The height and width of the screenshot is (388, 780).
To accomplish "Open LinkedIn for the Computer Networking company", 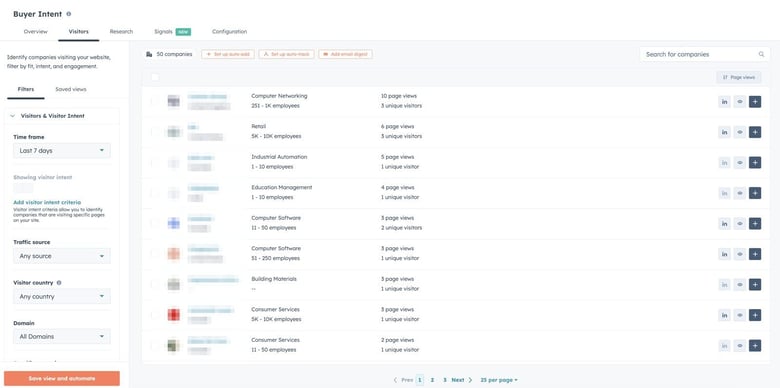I will (724, 101).
